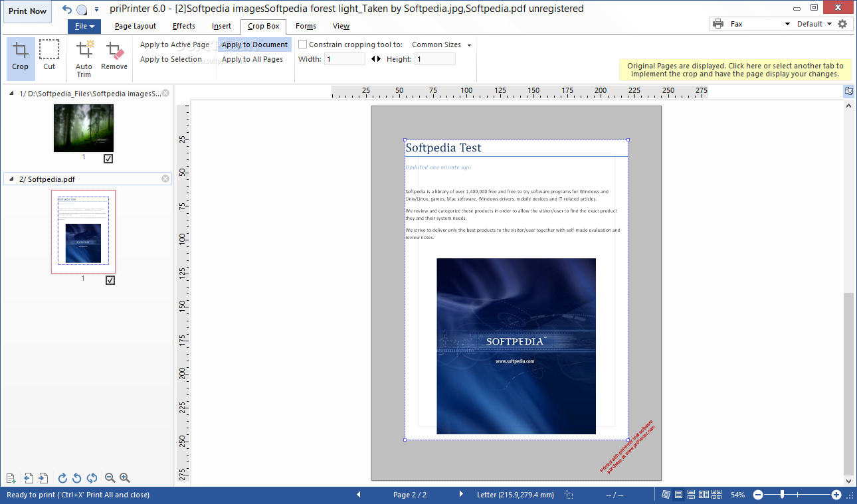Image resolution: width=857 pixels, height=504 pixels.
Task: Select multi-page grid view mode
Action: coord(717,495)
